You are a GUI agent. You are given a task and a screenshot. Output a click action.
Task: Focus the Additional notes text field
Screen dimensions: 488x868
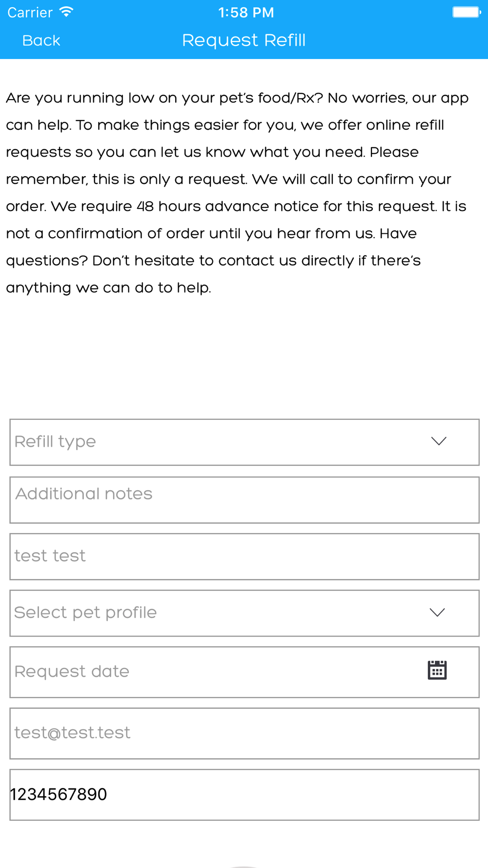pos(244,500)
